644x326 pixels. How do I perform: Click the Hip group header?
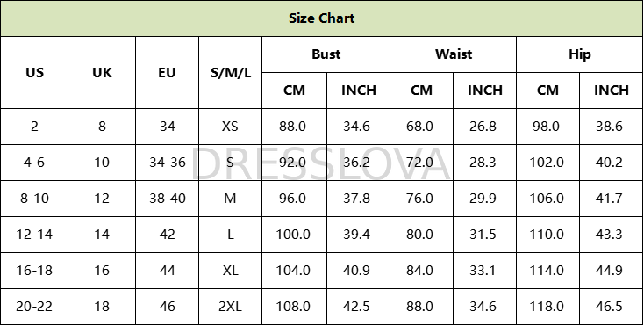click(x=580, y=54)
